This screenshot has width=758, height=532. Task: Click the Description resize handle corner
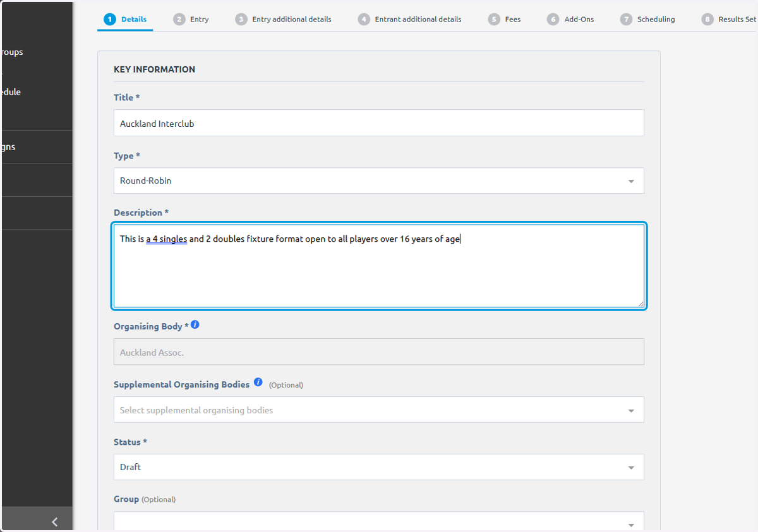click(641, 304)
